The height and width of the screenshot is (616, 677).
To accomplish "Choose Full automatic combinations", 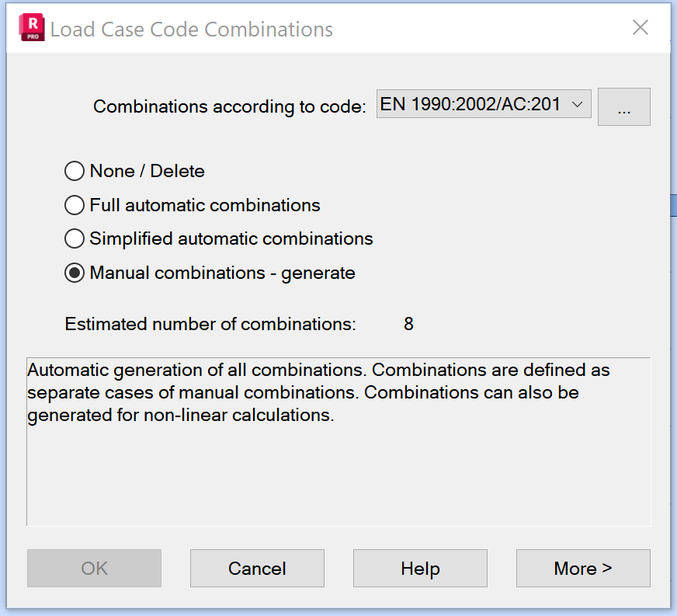I will (x=75, y=205).
